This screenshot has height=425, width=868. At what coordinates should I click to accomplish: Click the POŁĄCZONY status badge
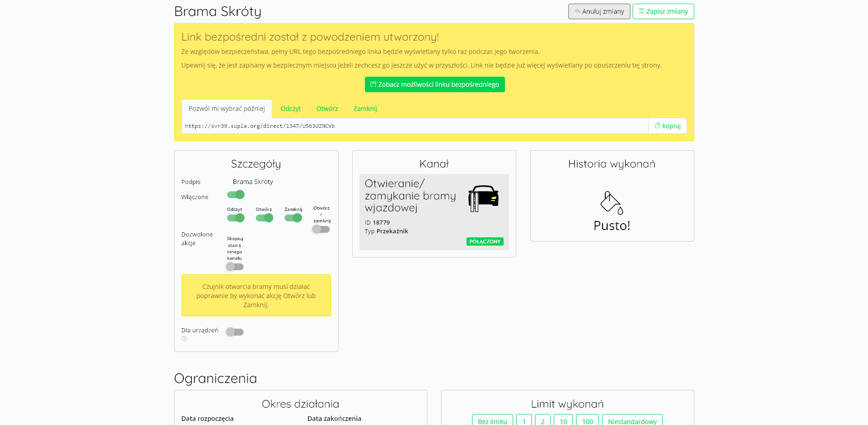click(x=485, y=241)
